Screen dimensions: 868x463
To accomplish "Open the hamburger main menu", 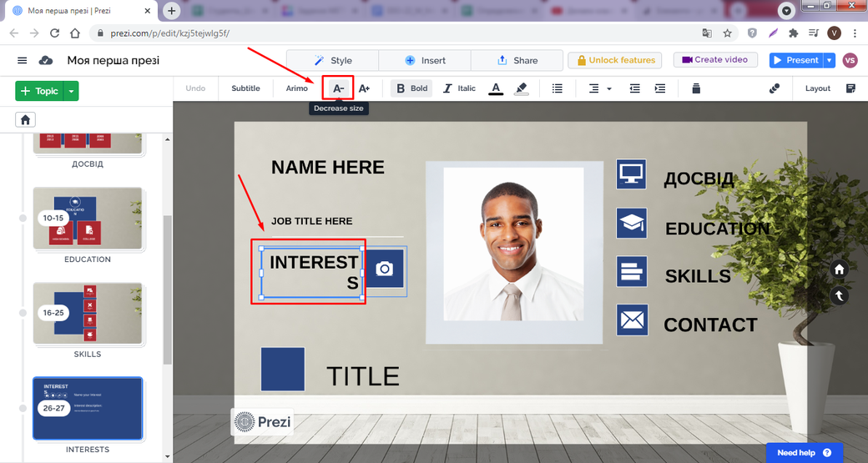I will [x=23, y=60].
